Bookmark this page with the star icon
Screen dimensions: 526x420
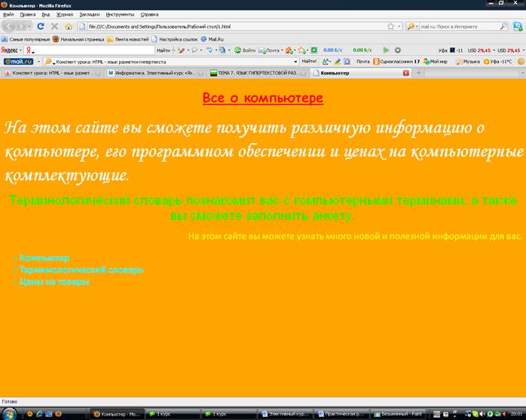[390, 26]
